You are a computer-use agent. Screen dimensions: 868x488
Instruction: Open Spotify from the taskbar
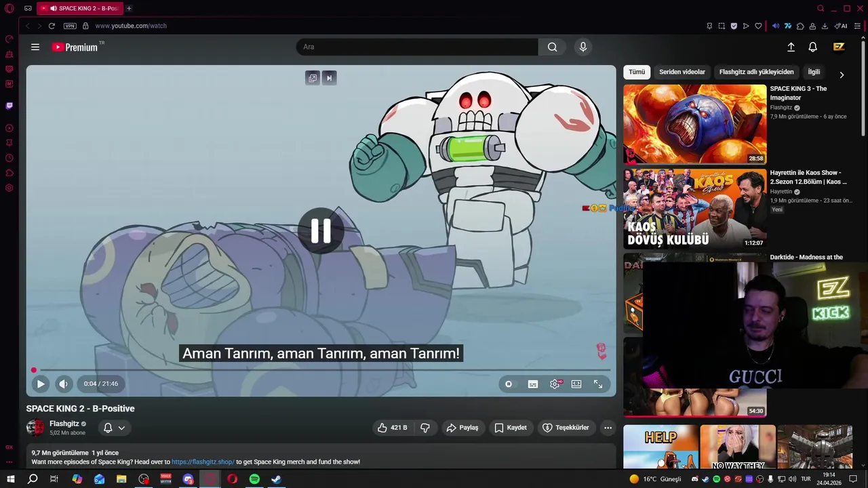[x=254, y=479]
